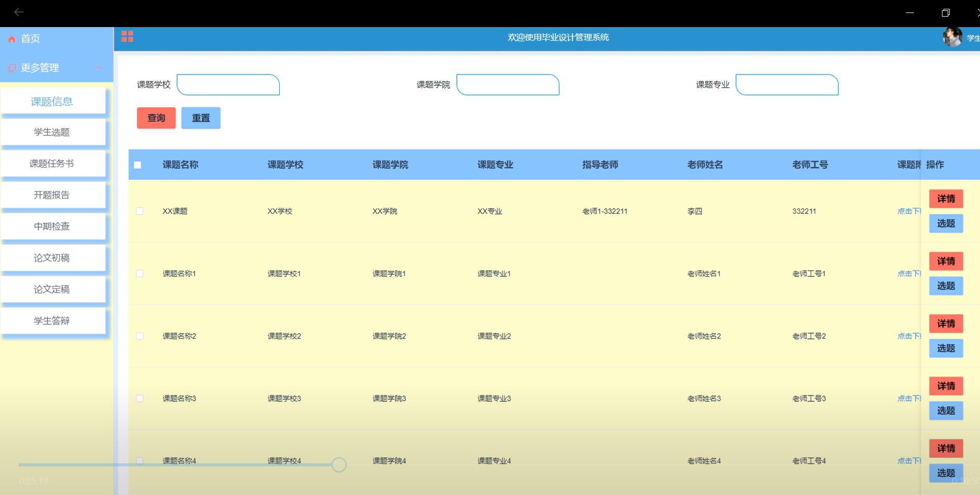Click 选题 button for 课题名称2 row
980x495 pixels.
[x=946, y=349]
